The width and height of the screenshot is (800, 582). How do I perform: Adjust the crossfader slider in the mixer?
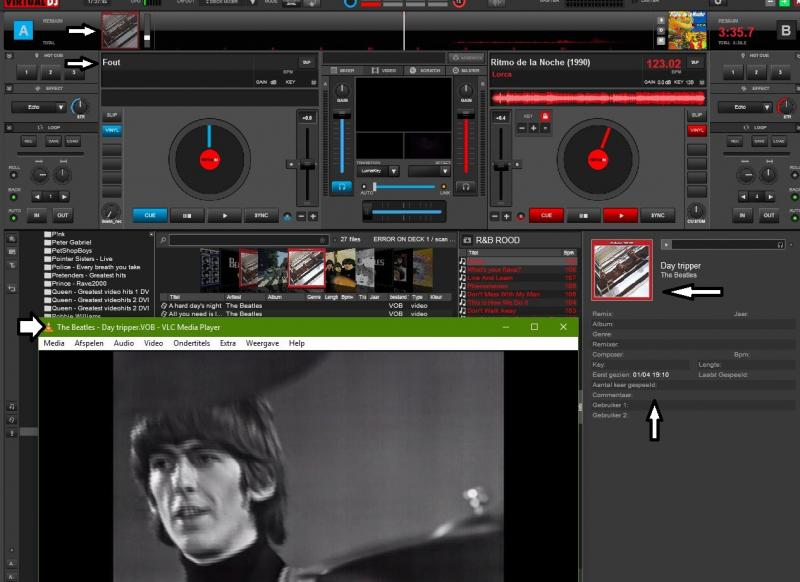(x=403, y=212)
